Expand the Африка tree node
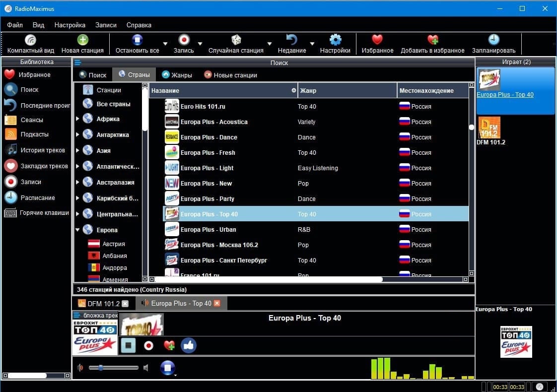The height and width of the screenshot is (392, 557). click(77, 119)
